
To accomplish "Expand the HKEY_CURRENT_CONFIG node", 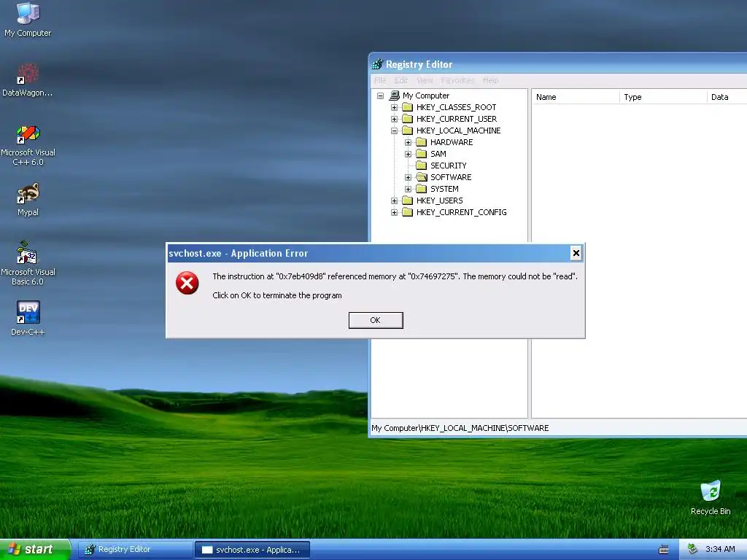I will 394,212.
